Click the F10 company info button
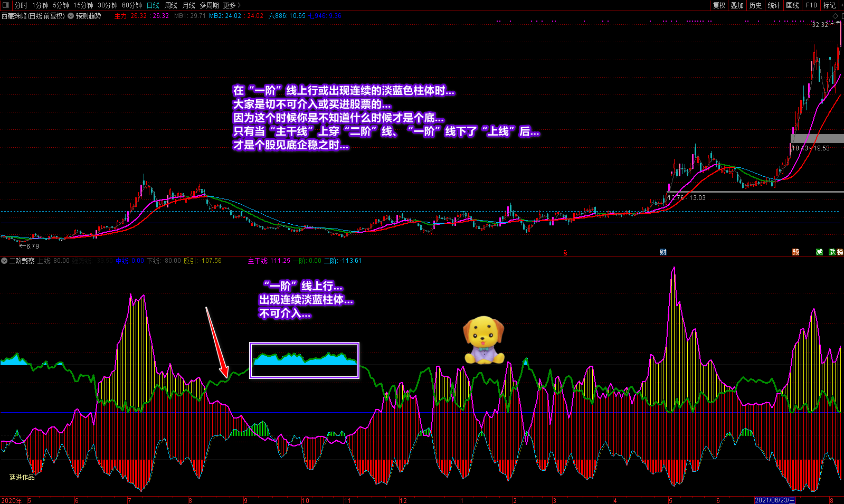This screenshot has width=844, height=504. tap(811, 5)
